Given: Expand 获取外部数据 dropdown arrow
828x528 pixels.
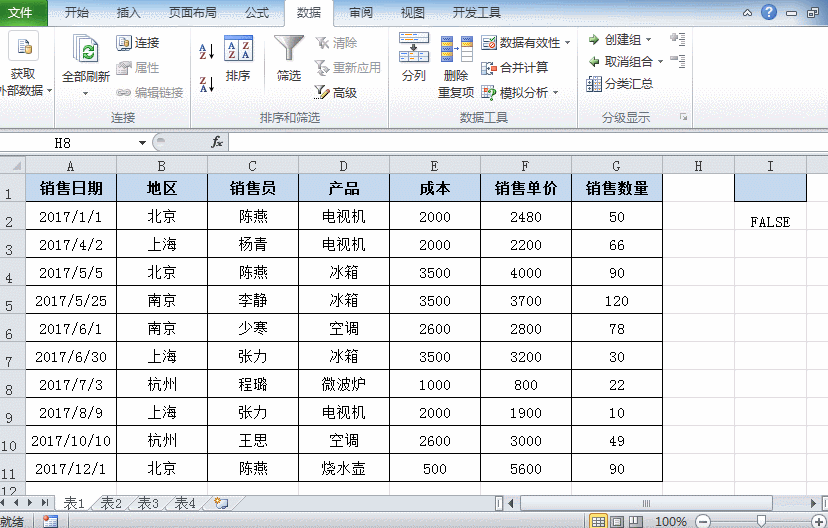Looking at the screenshot, I should (49, 91).
